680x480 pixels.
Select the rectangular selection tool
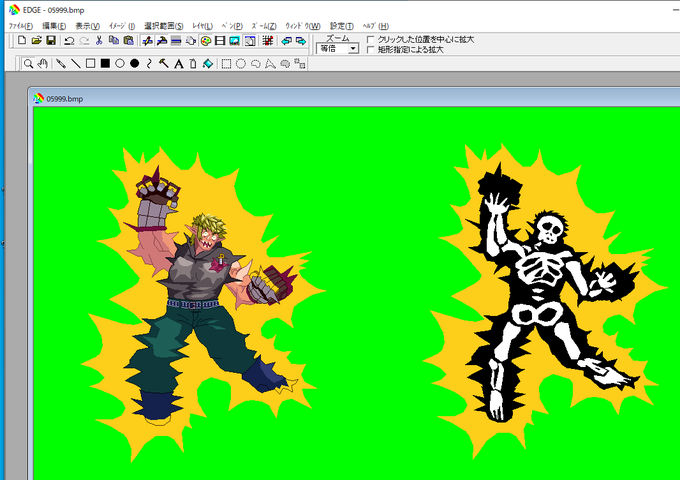226,64
